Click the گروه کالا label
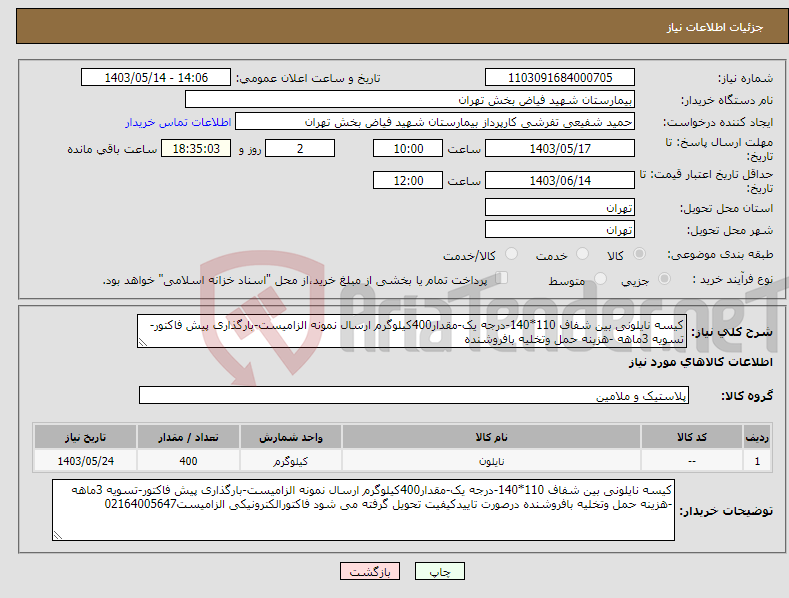The image size is (789, 598). (747, 396)
